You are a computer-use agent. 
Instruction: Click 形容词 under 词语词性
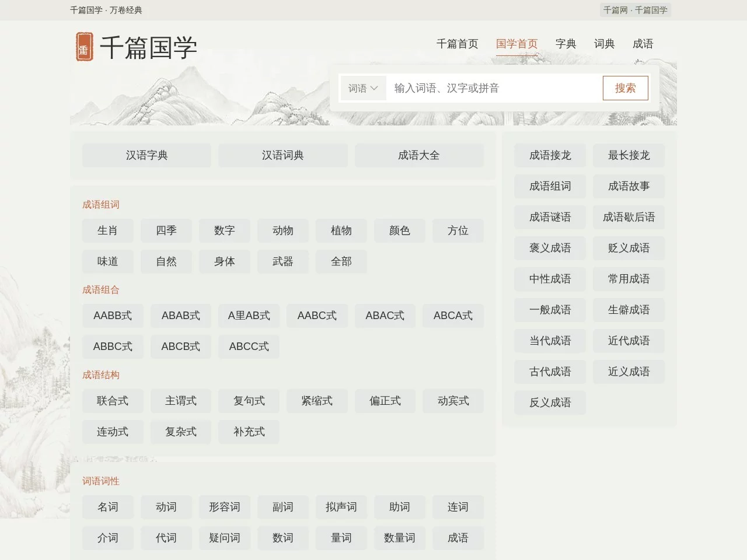224,508
